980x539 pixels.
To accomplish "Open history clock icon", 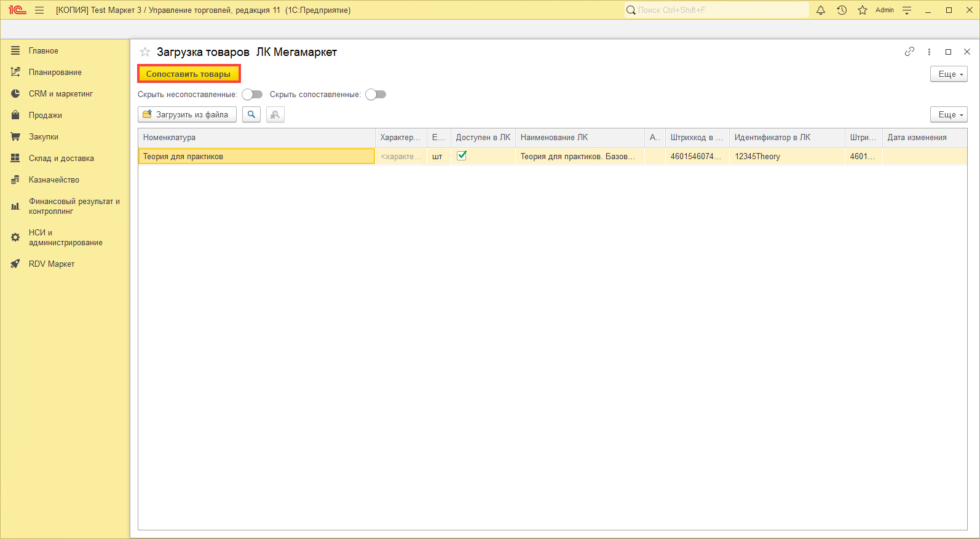I will point(842,10).
